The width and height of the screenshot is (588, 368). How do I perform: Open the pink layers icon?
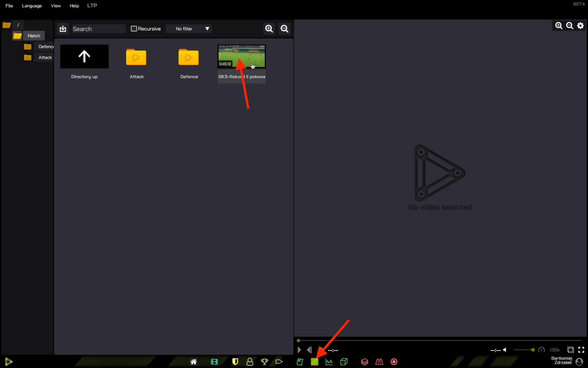point(364,362)
